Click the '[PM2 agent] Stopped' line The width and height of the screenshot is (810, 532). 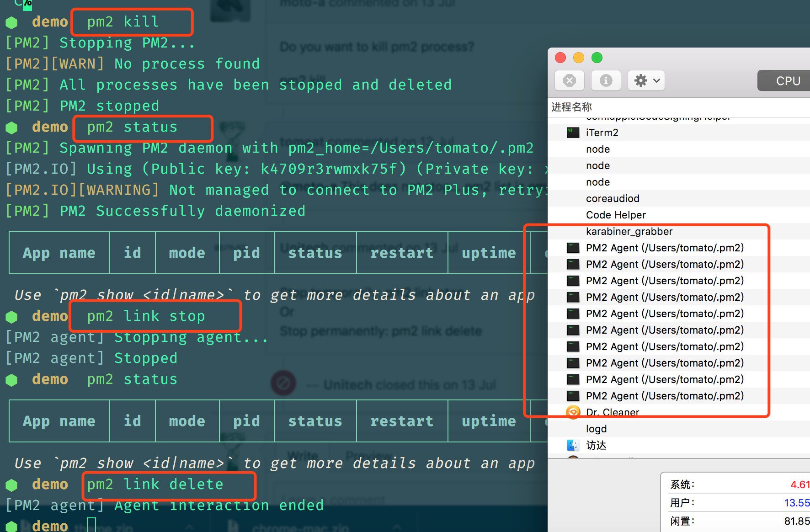click(x=91, y=358)
